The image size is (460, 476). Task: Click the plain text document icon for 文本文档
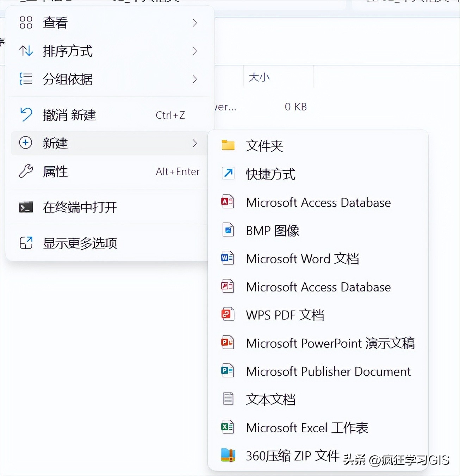pos(228,399)
